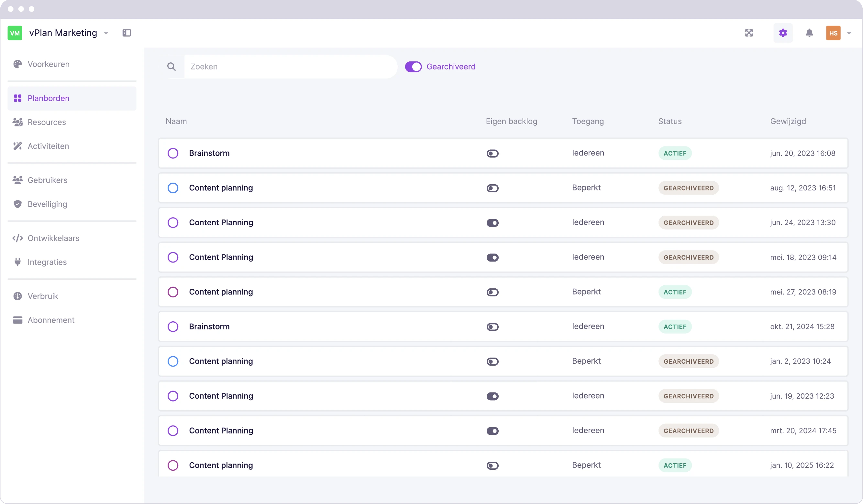Toggle Eigen backlog for first Brainstorm row
This screenshot has width=863, height=504.
(492, 153)
